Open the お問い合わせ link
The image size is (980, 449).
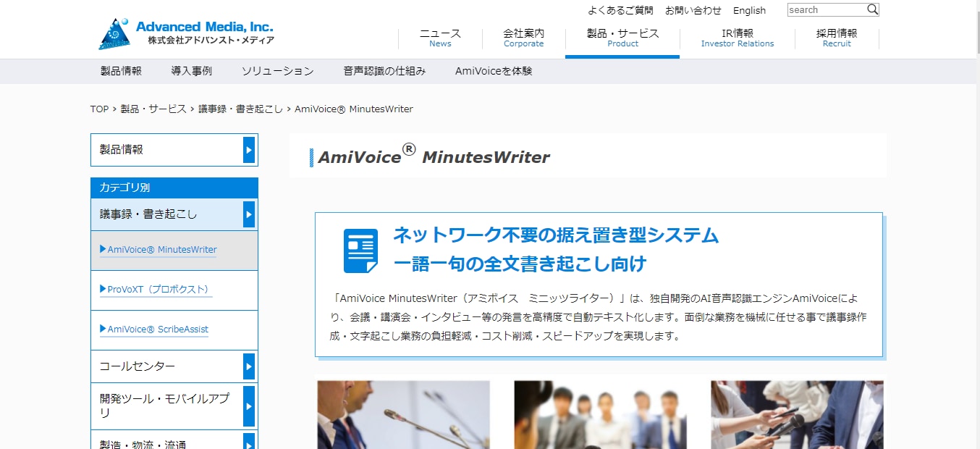[x=693, y=10]
